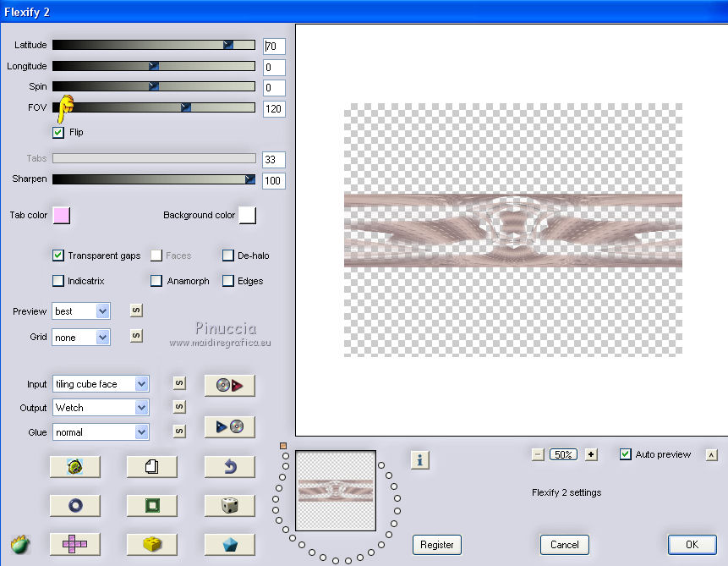
Task: Click the save preset button with blue arrow and disc
Action: 229,426
